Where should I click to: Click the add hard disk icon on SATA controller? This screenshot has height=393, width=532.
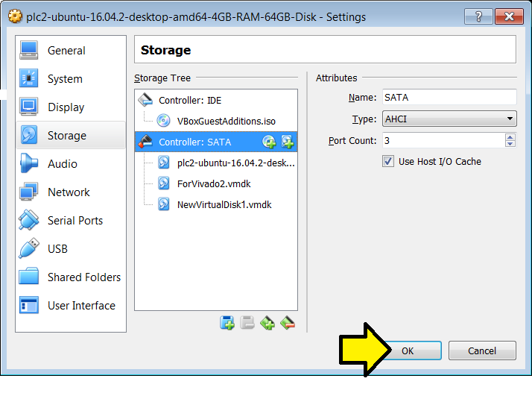pos(287,142)
